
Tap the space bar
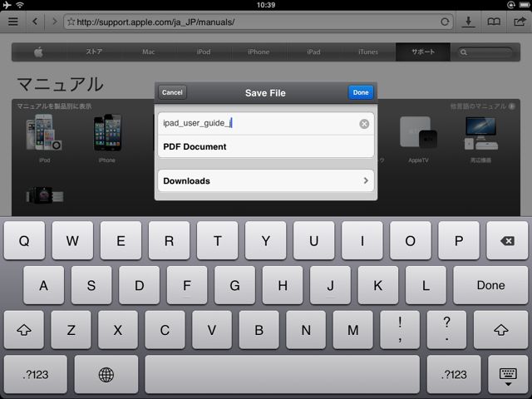pos(283,375)
